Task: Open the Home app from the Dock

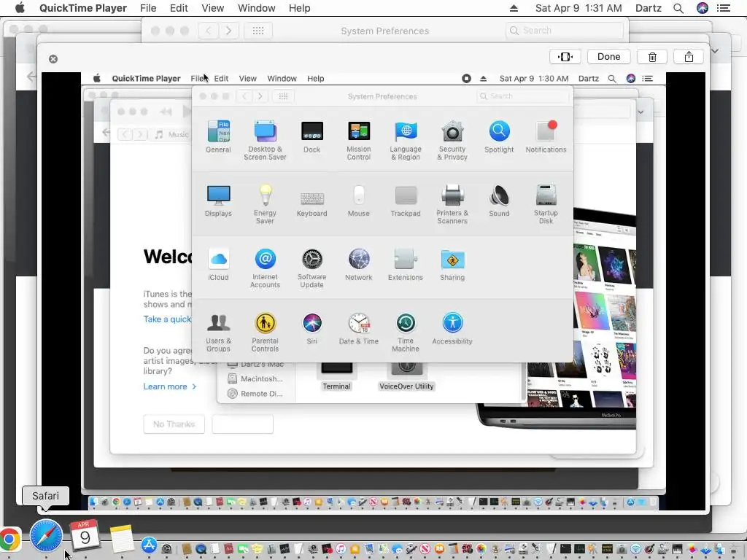Action: tap(355, 548)
